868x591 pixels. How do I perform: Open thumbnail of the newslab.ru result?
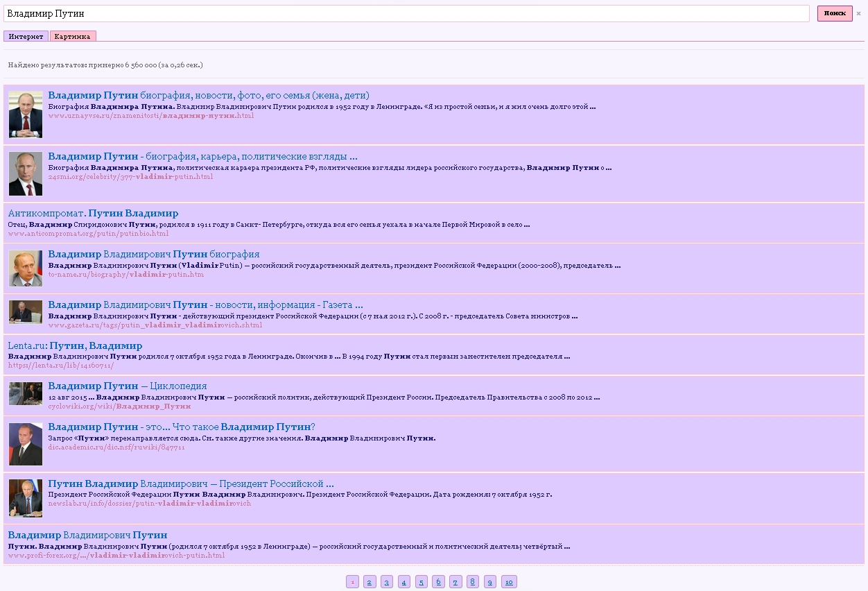pos(26,498)
